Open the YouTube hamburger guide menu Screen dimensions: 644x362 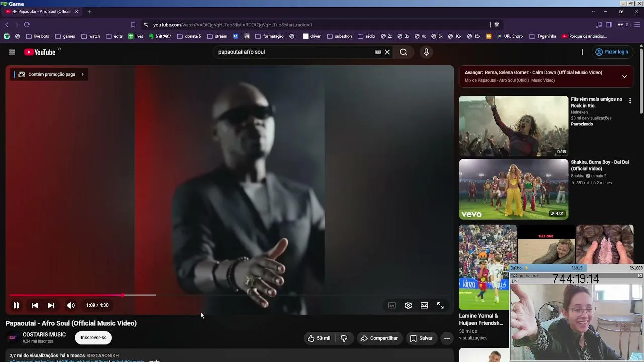(12, 52)
